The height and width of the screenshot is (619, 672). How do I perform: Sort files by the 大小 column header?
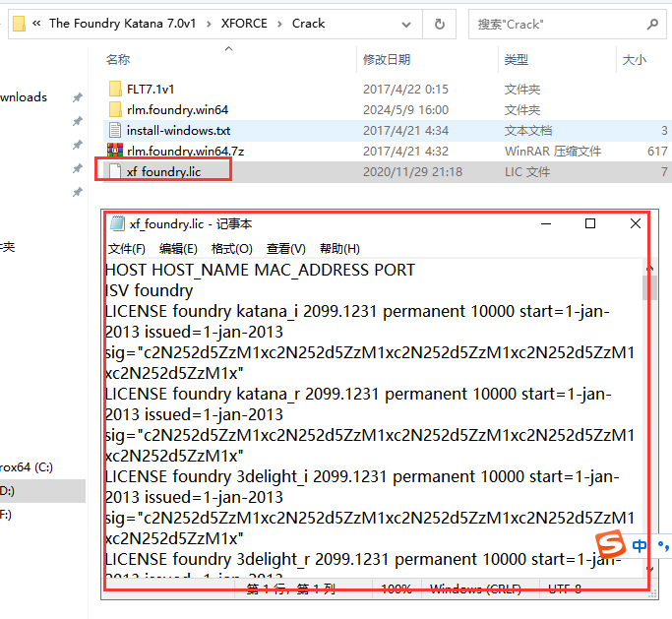[635, 59]
